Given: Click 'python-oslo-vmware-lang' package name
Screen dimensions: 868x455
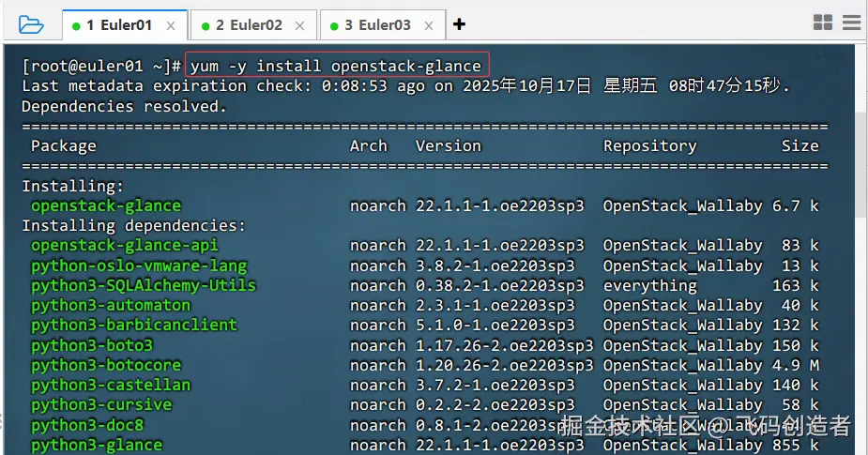Looking at the screenshot, I should [139, 265].
